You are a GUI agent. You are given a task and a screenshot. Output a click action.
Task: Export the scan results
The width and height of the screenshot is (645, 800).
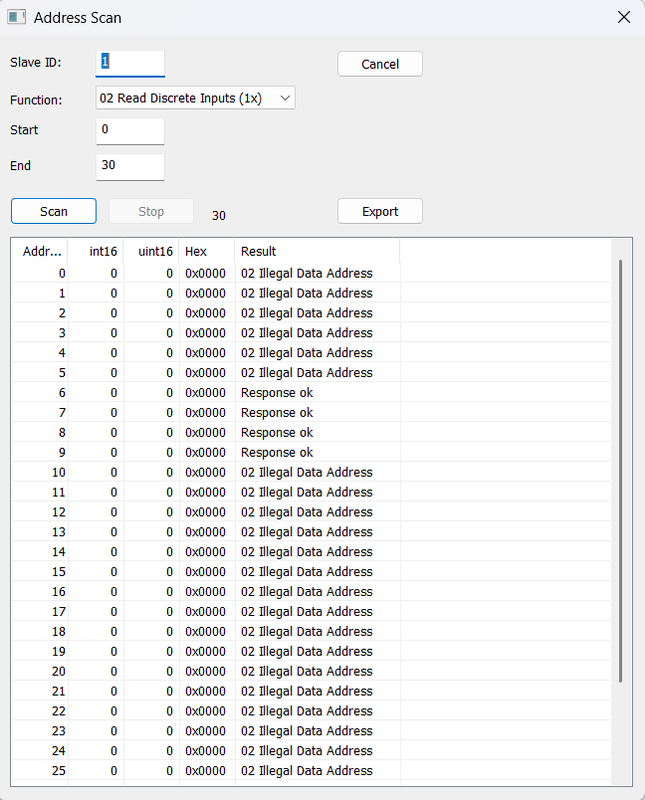point(380,212)
